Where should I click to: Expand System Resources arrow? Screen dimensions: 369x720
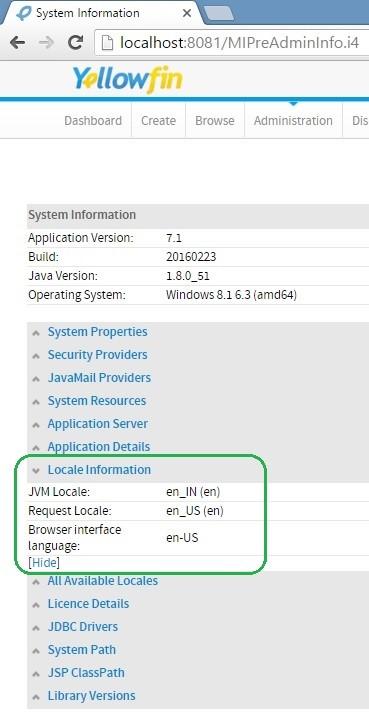point(36,402)
